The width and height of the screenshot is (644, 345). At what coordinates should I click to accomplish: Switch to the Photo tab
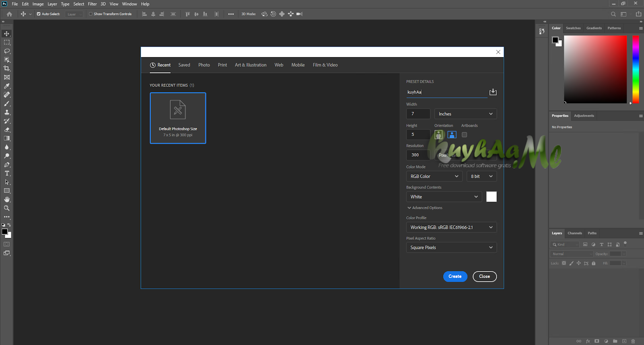pos(204,65)
